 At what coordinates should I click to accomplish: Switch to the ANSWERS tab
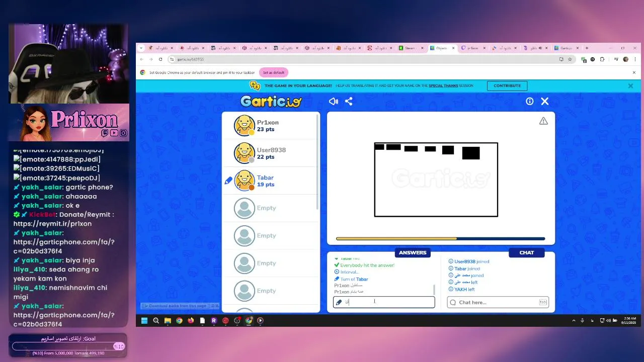[413, 252]
